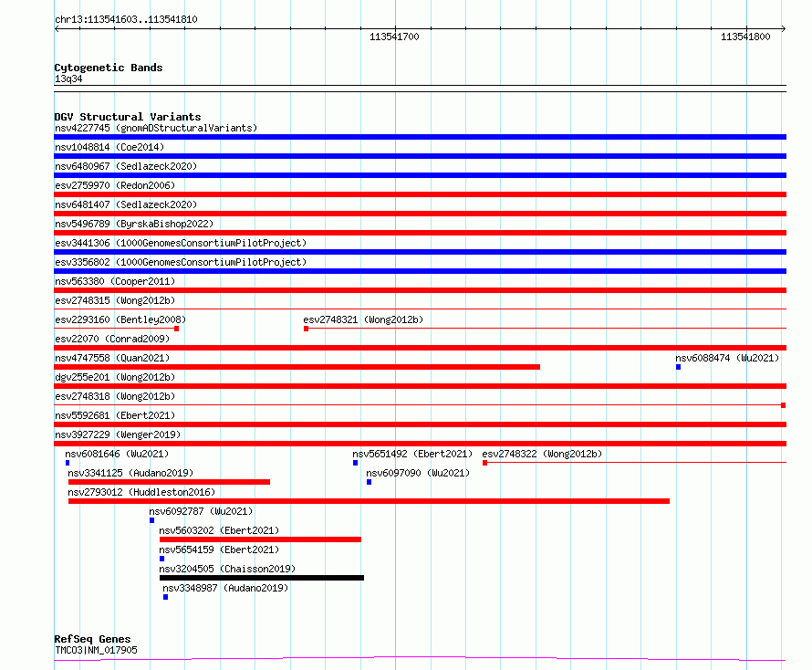Click the nsv4227745 gnomADStructuralVariants blue bar

pos(420,137)
